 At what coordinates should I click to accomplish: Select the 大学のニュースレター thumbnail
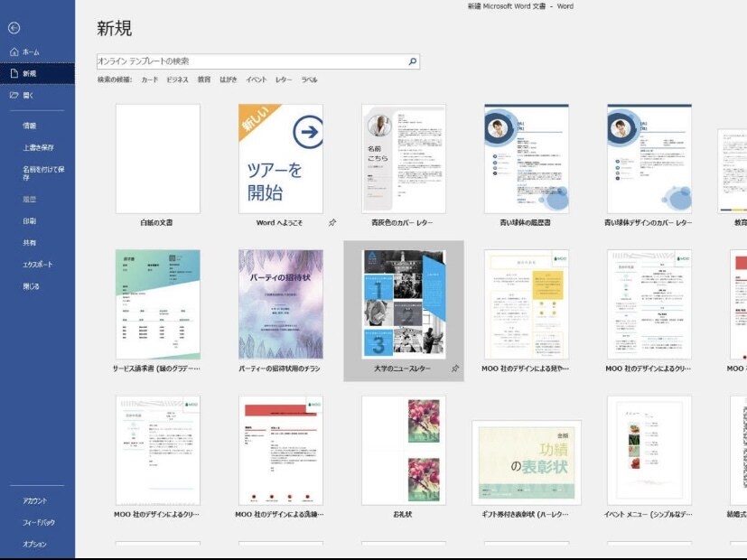click(404, 304)
